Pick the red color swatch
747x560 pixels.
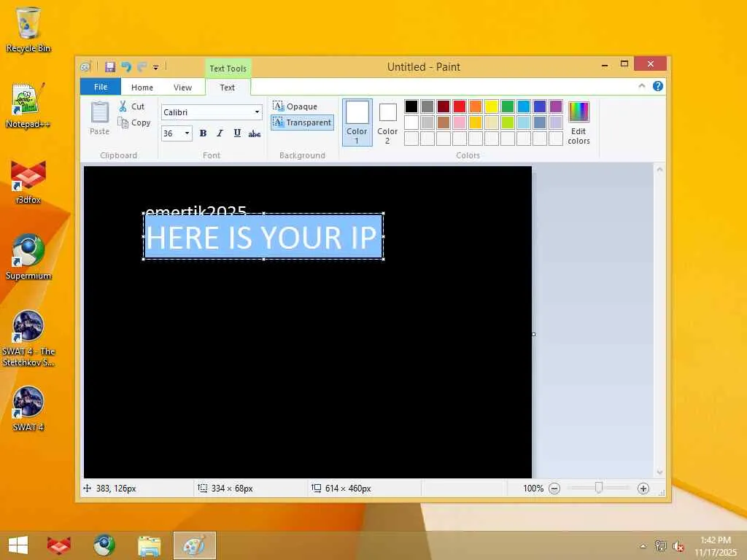460,106
